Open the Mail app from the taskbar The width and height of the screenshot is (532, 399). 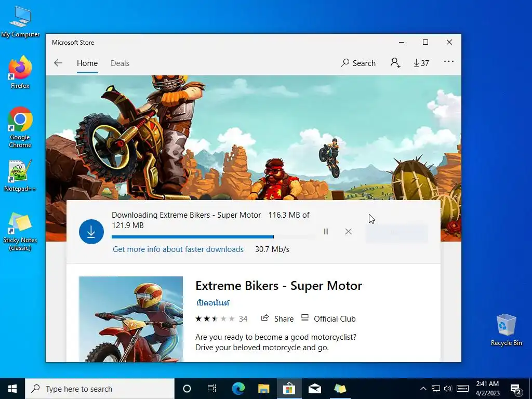pos(314,389)
